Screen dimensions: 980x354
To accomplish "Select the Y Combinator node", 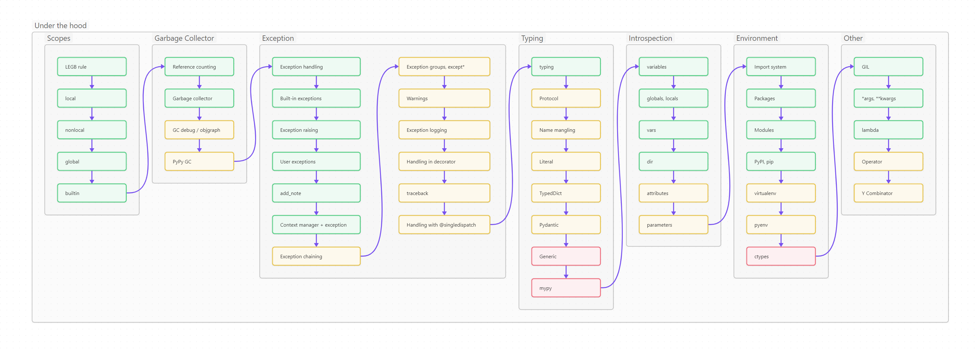I will point(888,193).
